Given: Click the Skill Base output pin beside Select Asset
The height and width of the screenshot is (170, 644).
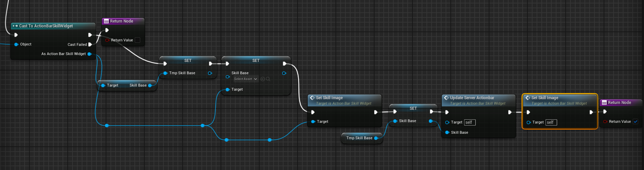Looking at the screenshot, I should (x=284, y=73).
